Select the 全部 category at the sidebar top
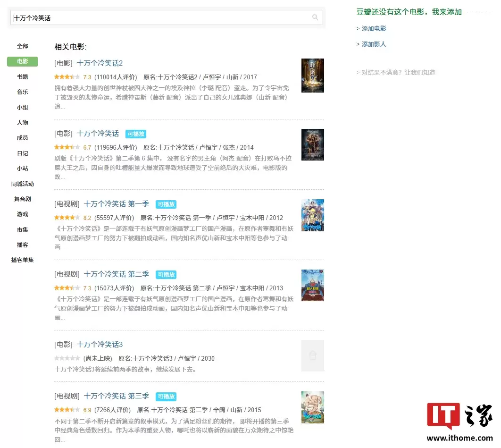Screen dimensions: 501x448 click(22, 46)
